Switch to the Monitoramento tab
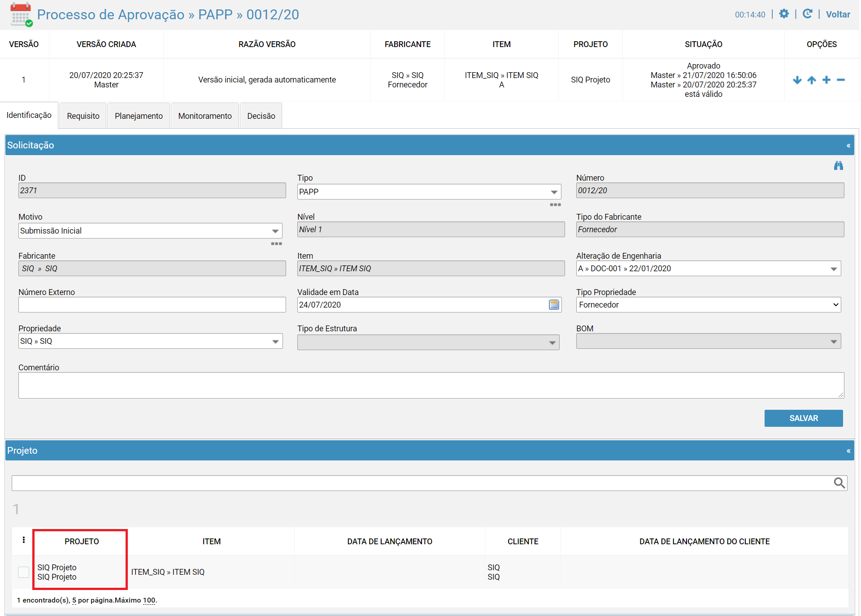The width and height of the screenshot is (861, 616). point(205,116)
